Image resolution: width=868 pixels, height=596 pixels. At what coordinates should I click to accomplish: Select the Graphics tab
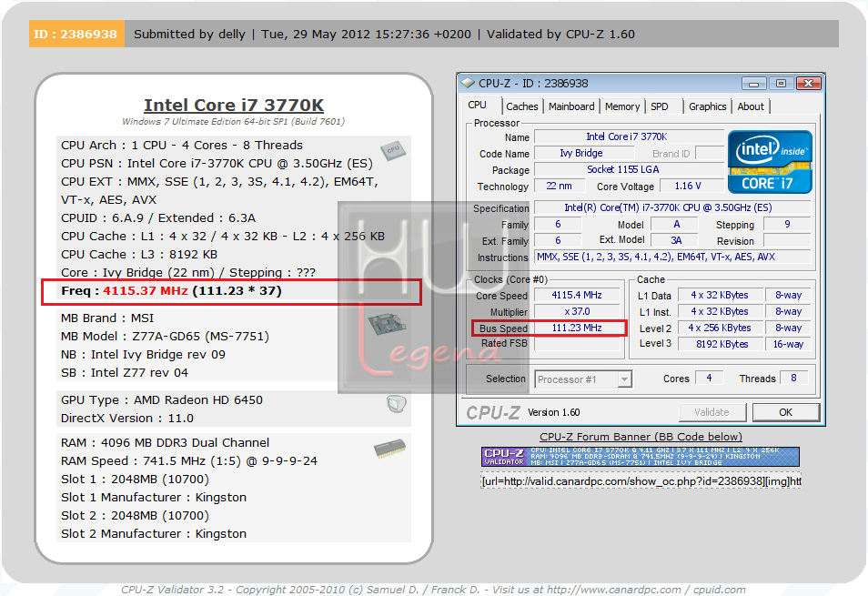pyautogui.click(x=708, y=106)
